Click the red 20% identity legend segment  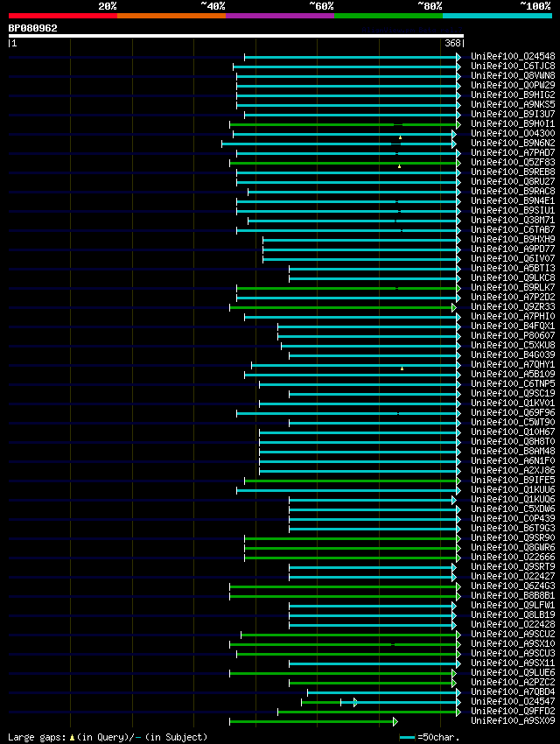(x=63, y=16)
